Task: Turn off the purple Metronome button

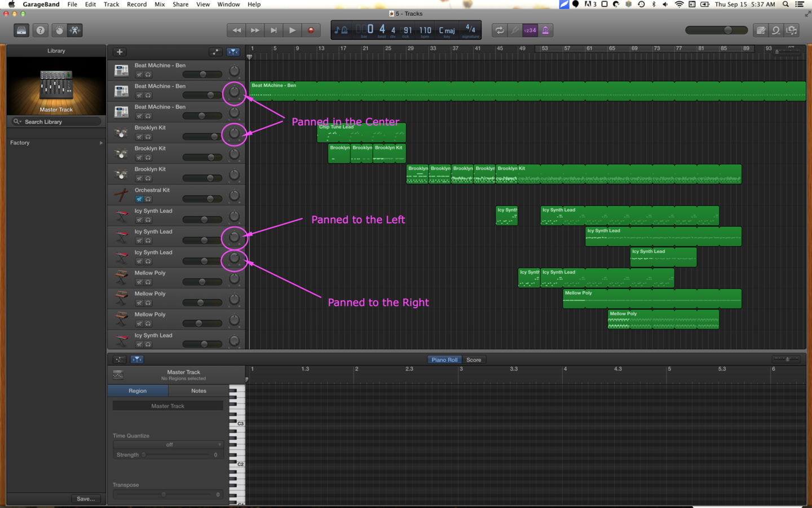Action: [545, 30]
